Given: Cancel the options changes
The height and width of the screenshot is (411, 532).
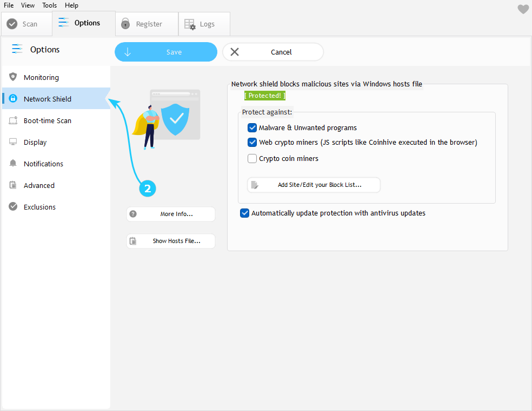Looking at the screenshot, I should click(x=273, y=52).
